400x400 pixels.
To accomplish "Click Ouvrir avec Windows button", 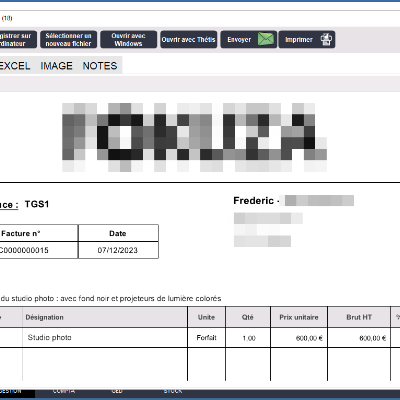I will click(x=129, y=40).
